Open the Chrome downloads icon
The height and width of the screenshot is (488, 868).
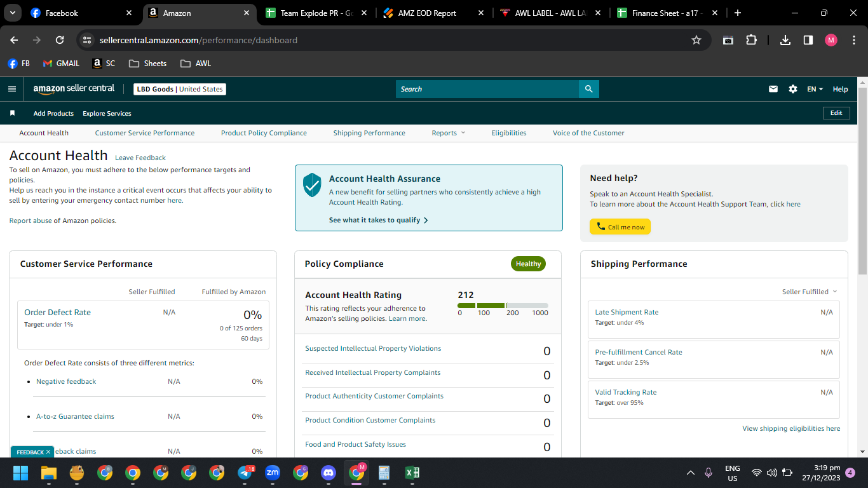pos(785,40)
